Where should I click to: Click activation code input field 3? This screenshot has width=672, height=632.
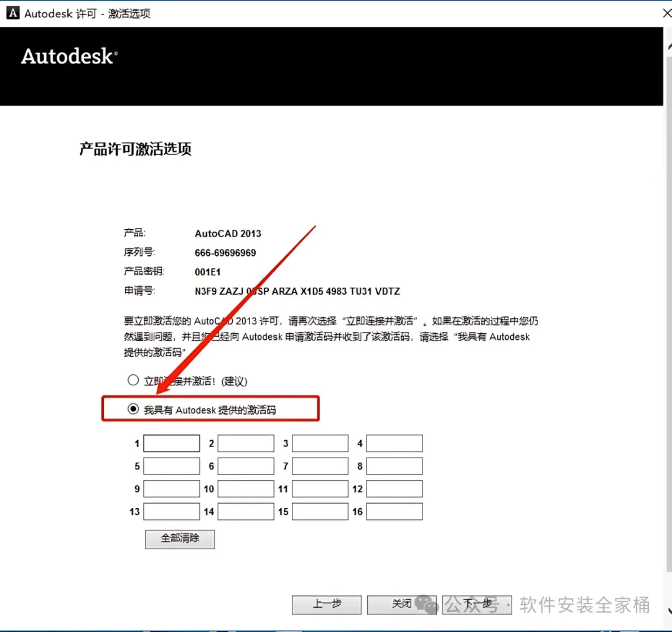[x=320, y=443]
